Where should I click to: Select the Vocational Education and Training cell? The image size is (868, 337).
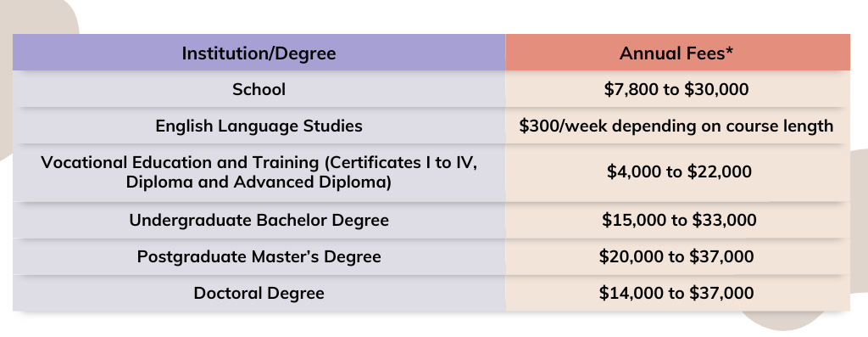pyautogui.click(x=259, y=172)
